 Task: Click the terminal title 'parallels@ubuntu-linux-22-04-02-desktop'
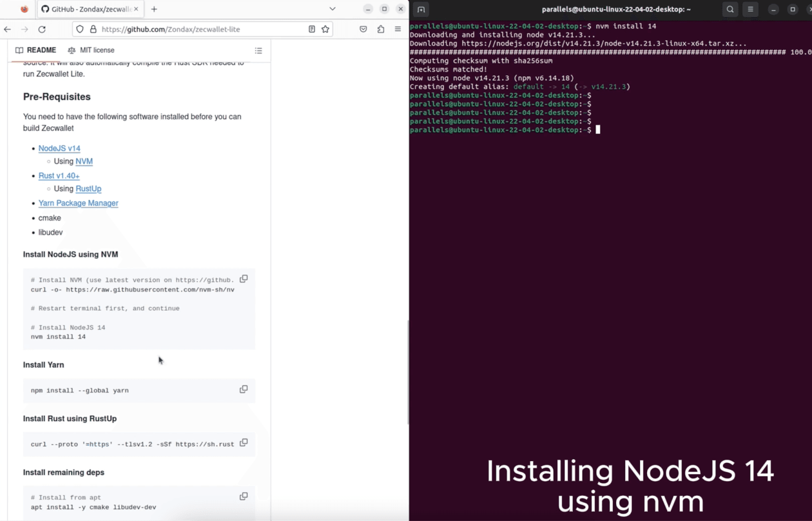(x=616, y=9)
